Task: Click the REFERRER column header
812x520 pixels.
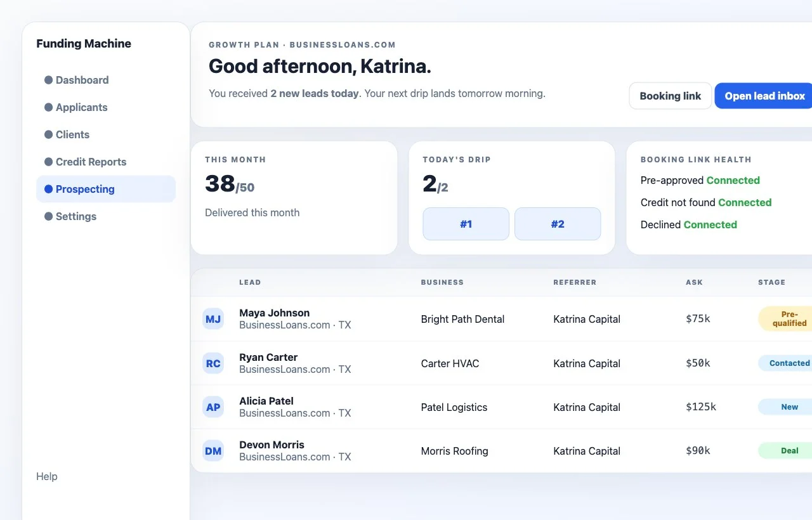Action: (x=575, y=282)
